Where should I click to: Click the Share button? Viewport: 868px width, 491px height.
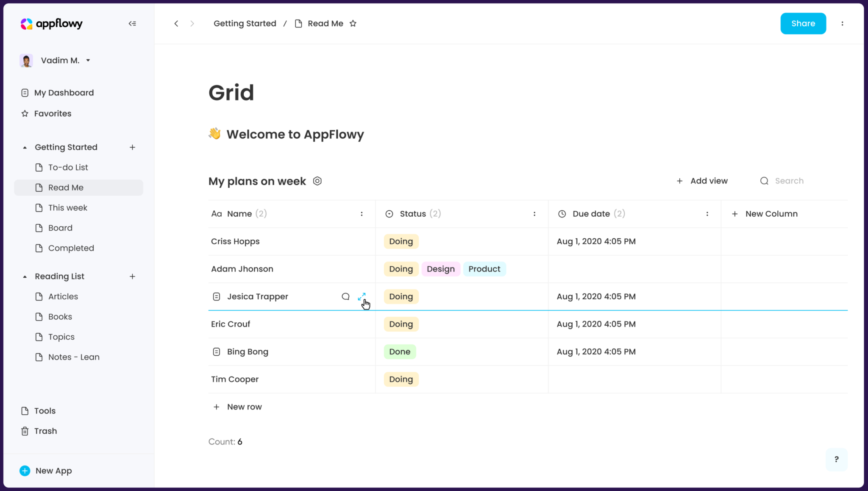pyautogui.click(x=803, y=24)
